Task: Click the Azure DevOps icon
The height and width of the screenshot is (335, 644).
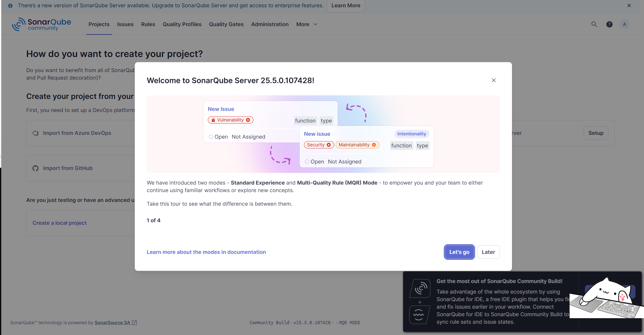Action: [35, 133]
